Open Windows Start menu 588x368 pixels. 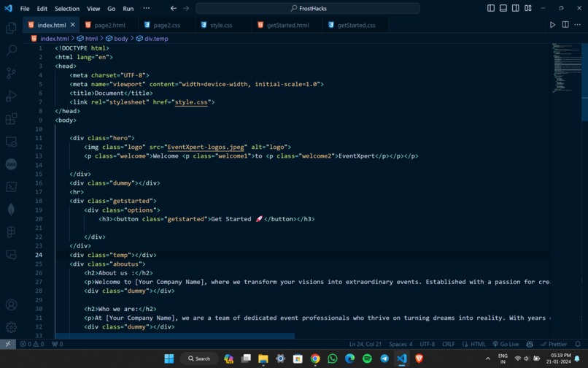[x=169, y=359]
